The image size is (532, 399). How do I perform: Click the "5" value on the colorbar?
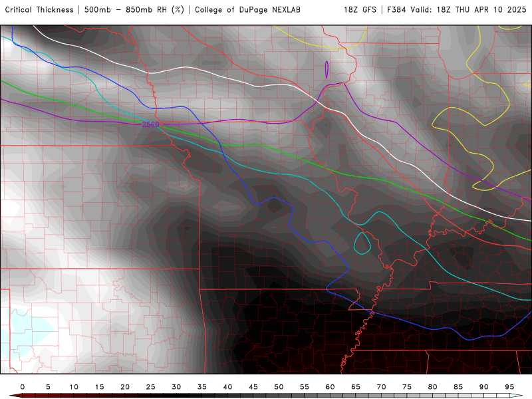tap(48, 387)
